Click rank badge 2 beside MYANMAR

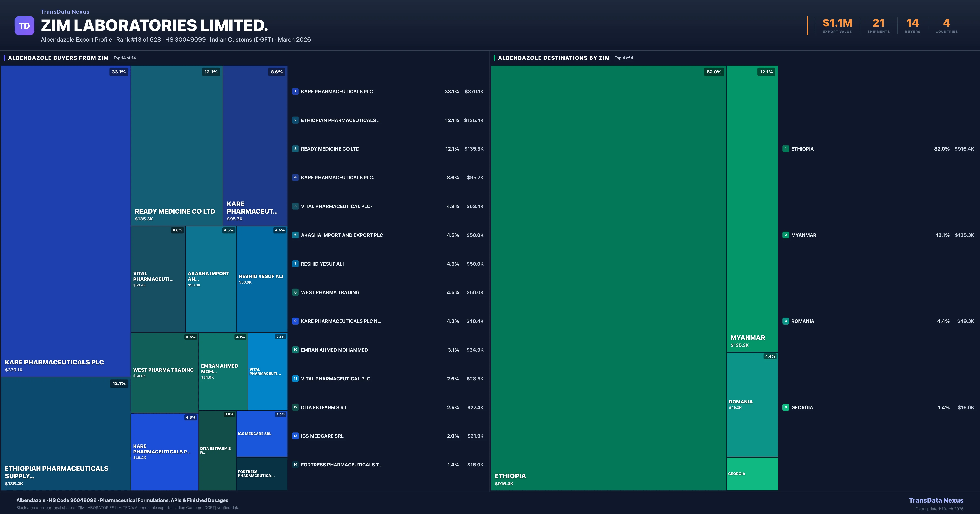pos(786,235)
